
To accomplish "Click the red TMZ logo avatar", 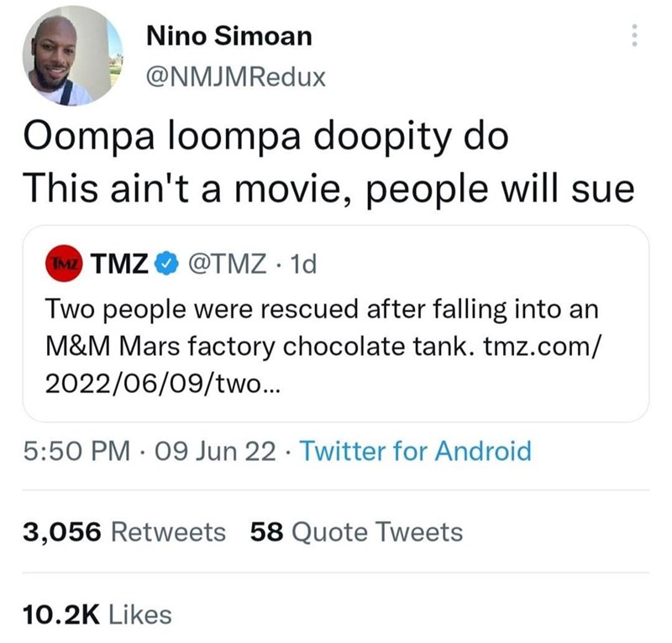I will (x=67, y=264).
